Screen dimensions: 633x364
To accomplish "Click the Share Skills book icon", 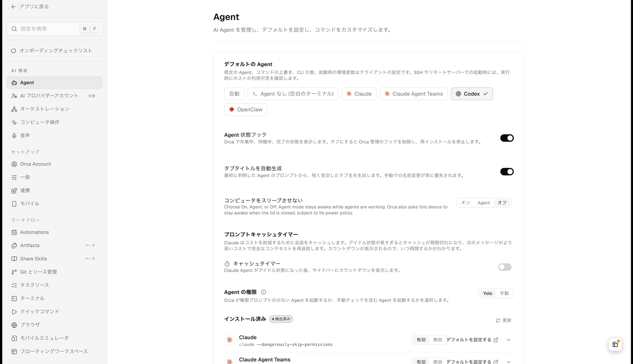I will [x=14, y=259].
